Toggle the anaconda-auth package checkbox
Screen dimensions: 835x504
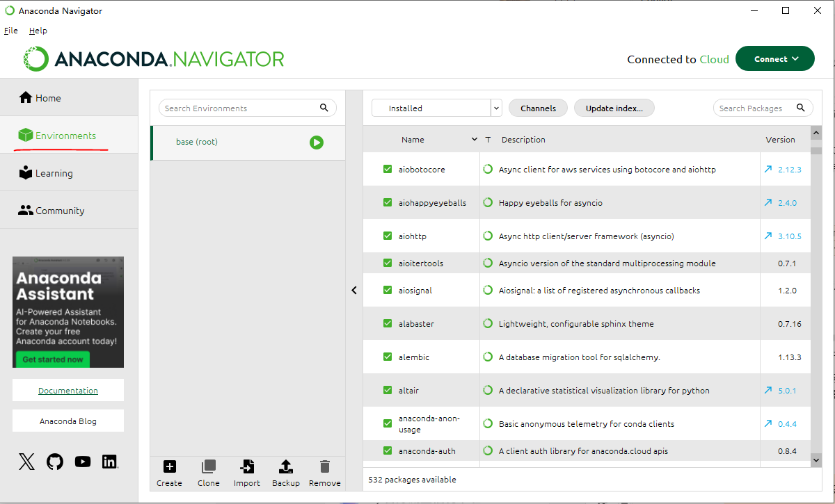coord(388,450)
